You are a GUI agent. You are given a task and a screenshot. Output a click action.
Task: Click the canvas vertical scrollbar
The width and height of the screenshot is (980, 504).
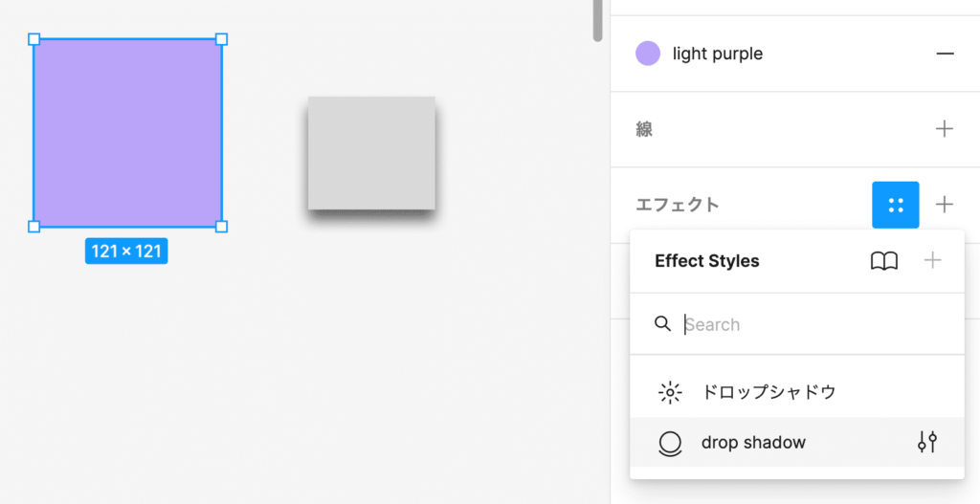pyautogui.click(x=597, y=21)
